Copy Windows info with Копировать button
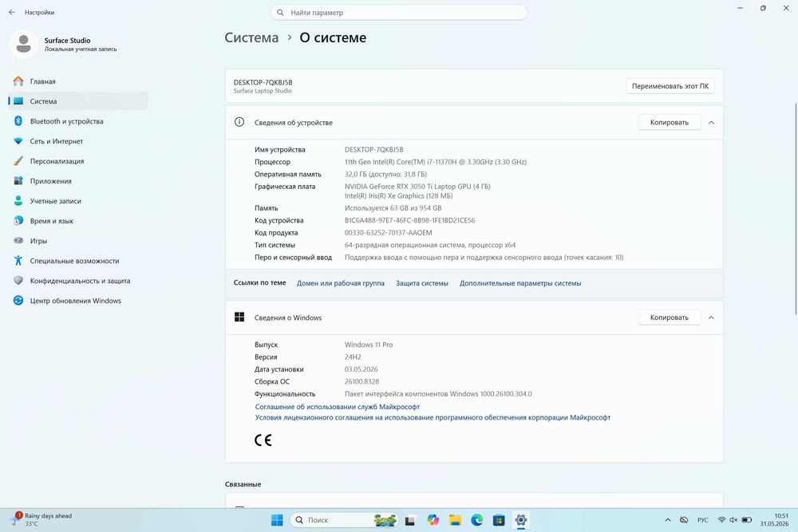Image resolution: width=798 pixels, height=532 pixels. [x=670, y=317]
